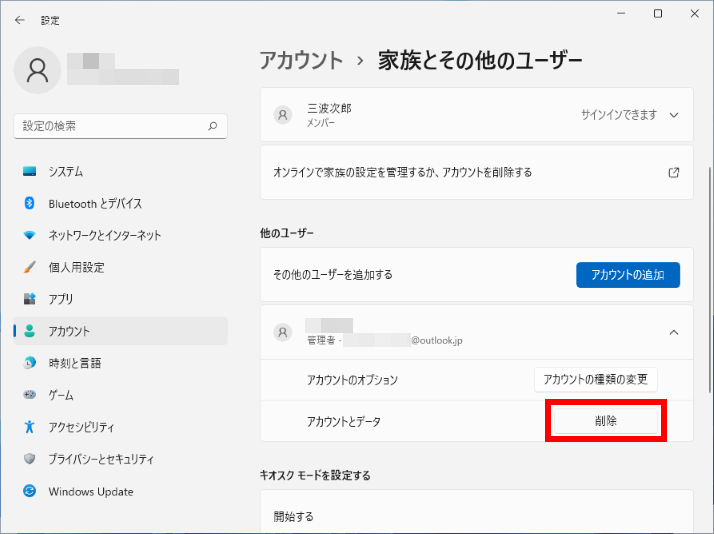The width and height of the screenshot is (714, 534).
Task: Select the アクセシビリティ figure icon
Action: tap(30, 427)
